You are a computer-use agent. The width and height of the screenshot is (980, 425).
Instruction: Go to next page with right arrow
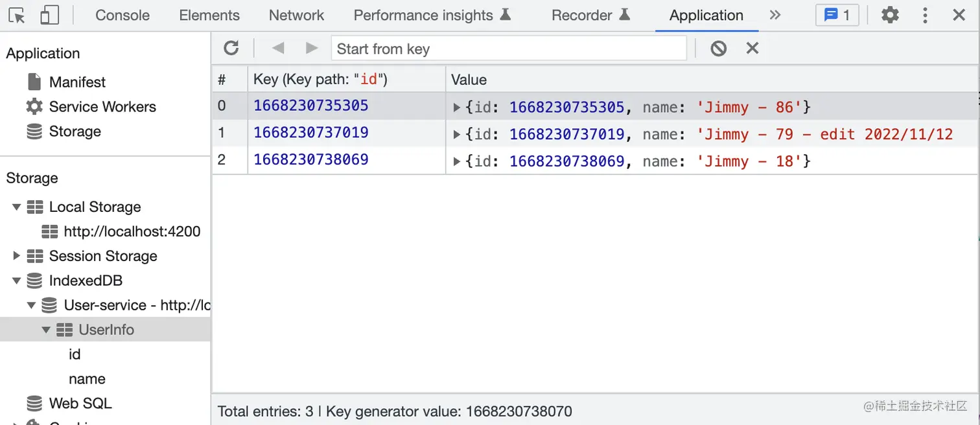click(x=312, y=48)
